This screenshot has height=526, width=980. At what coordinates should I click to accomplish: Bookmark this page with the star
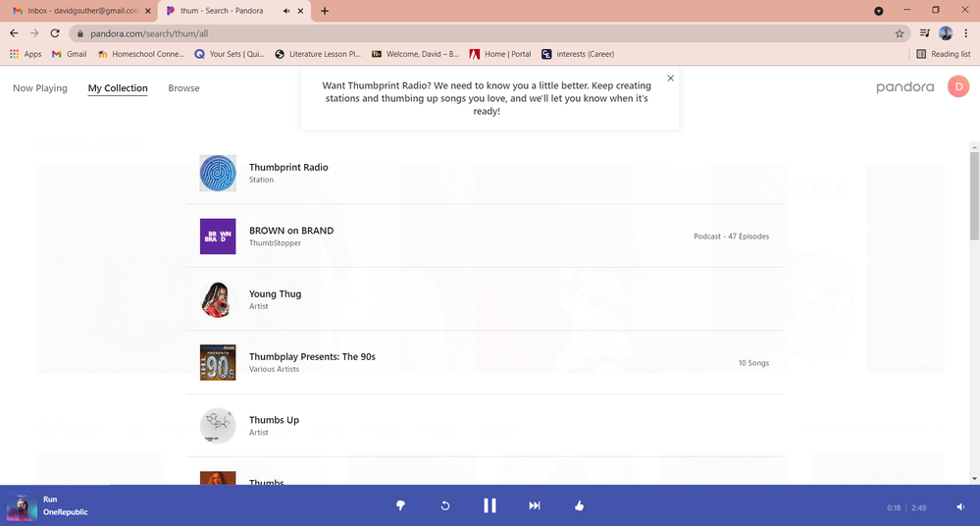coord(900,33)
